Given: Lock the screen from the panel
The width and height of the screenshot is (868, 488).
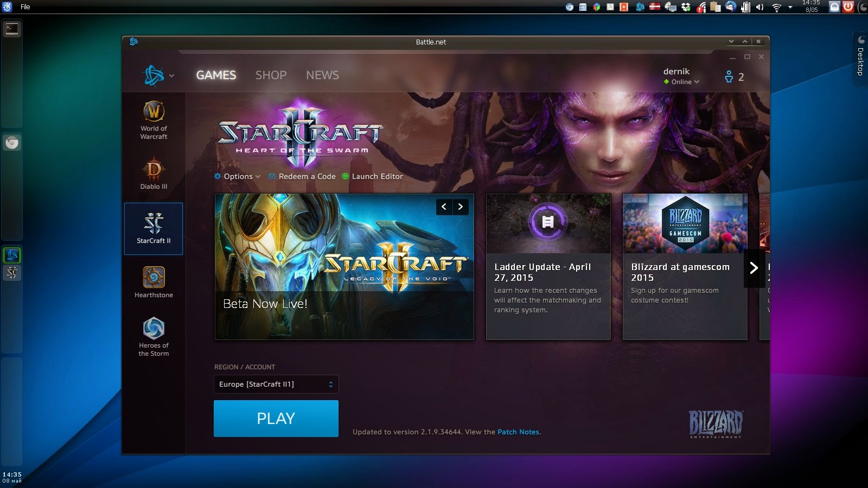Looking at the screenshot, I should pyautogui.click(x=834, y=7).
